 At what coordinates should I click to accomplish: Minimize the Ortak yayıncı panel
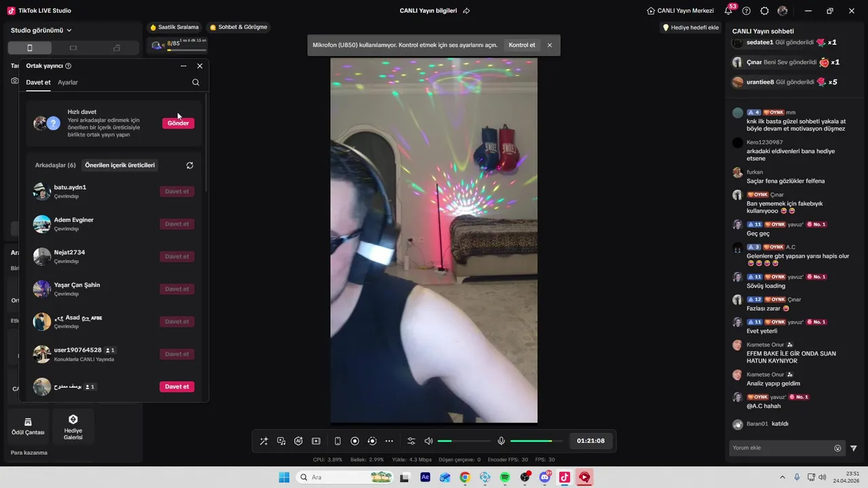pyautogui.click(x=183, y=66)
